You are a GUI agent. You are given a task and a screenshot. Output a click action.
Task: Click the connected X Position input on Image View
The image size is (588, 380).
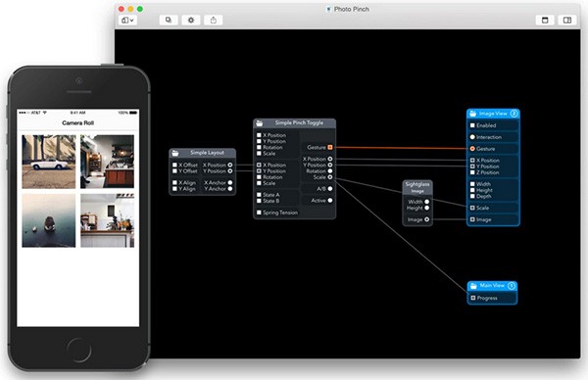coord(472,161)
